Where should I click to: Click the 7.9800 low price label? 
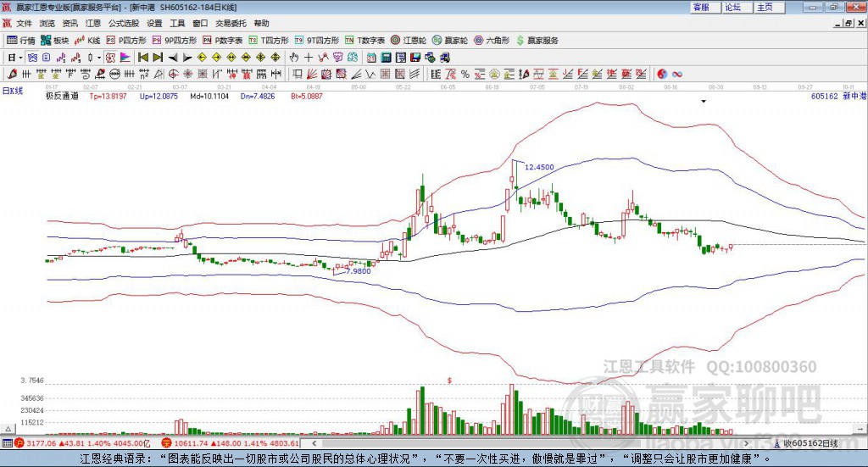[359, 270]
